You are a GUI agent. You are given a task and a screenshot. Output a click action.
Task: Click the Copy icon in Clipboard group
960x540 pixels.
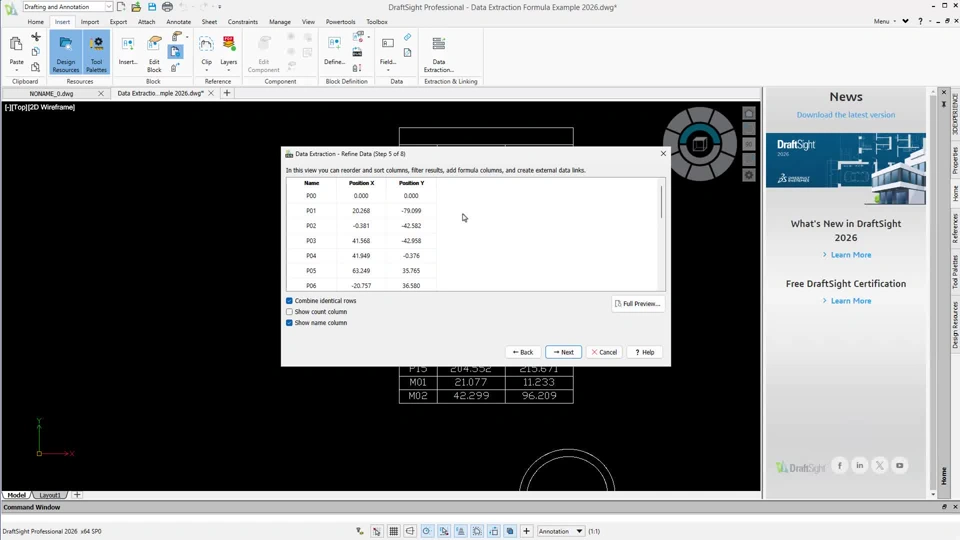coord(36,52)
